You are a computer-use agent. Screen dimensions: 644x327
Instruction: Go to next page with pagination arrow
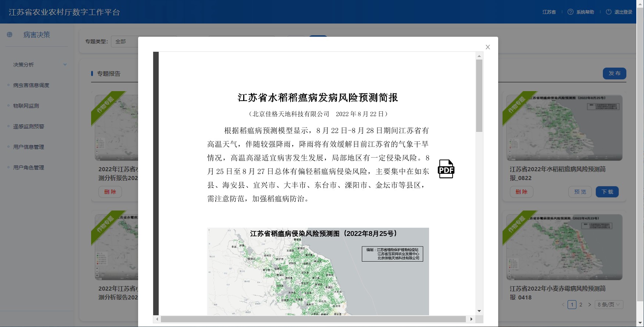(589, 305)
